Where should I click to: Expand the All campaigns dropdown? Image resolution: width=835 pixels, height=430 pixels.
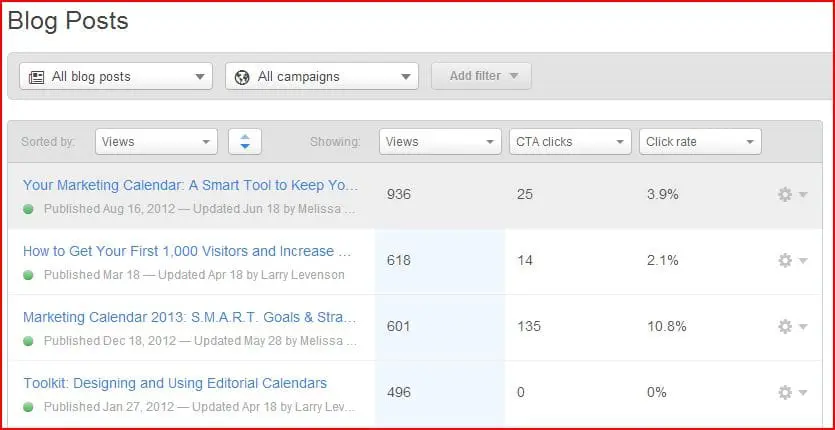click(322, 76)
